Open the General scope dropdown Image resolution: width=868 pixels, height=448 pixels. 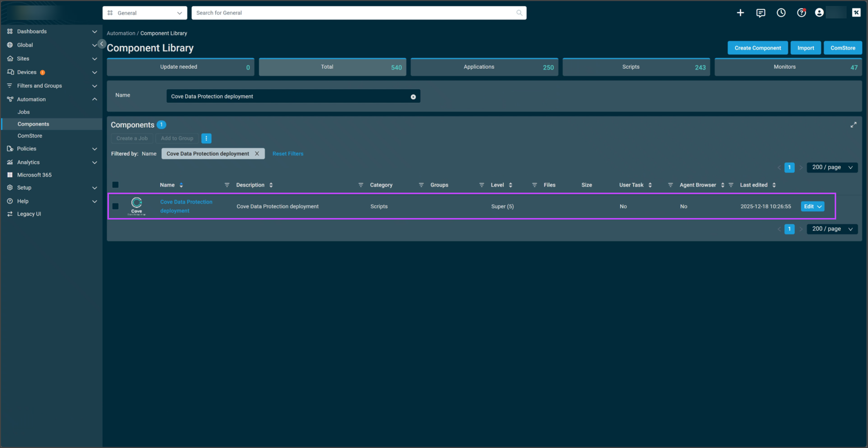[x=145, y=13]
